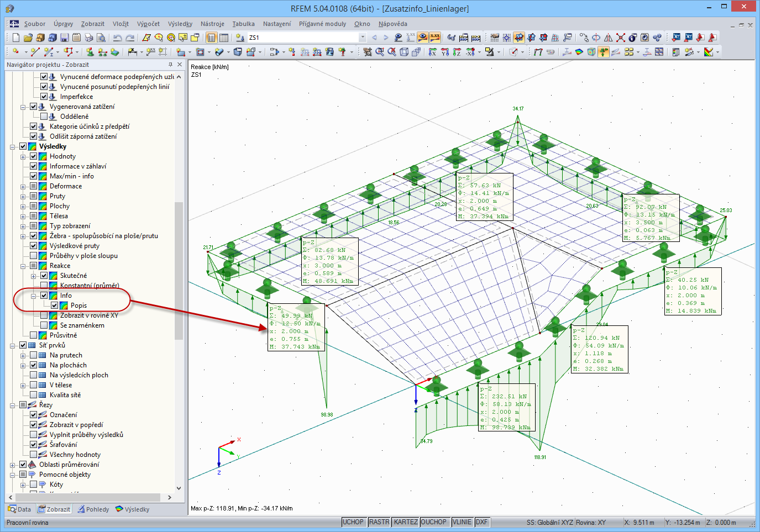Viewport: 760px width, 532px height.
Task: Switch to the Pohledy navigator tab
Action: [93, 509]
